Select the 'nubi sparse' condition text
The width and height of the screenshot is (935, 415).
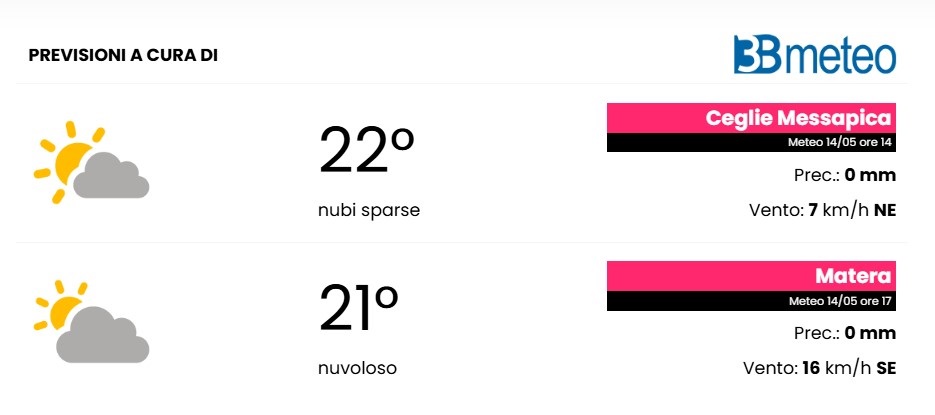pos(369,210)
